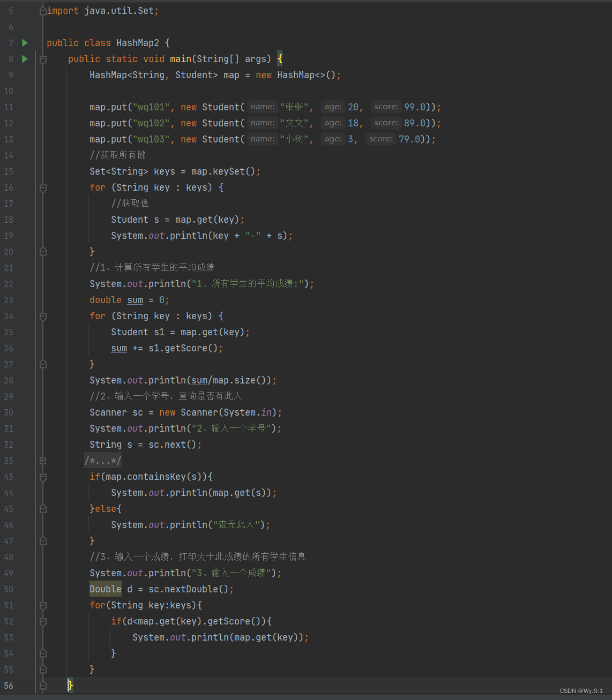Click the folded /*...*/ placeholder text
612x700 pixels.
[x=103, y=461]
